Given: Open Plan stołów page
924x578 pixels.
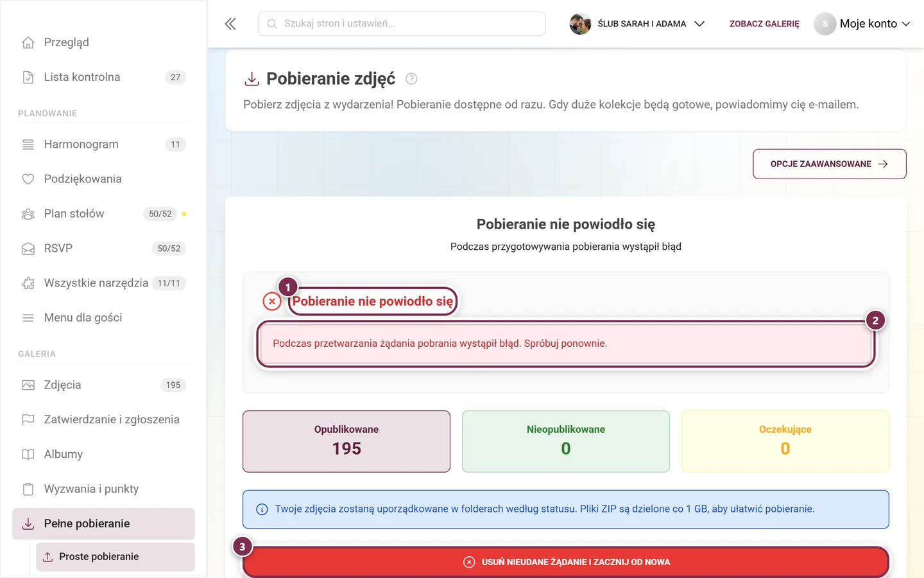Looking at the screenshot, I should [x=103, y=214].
